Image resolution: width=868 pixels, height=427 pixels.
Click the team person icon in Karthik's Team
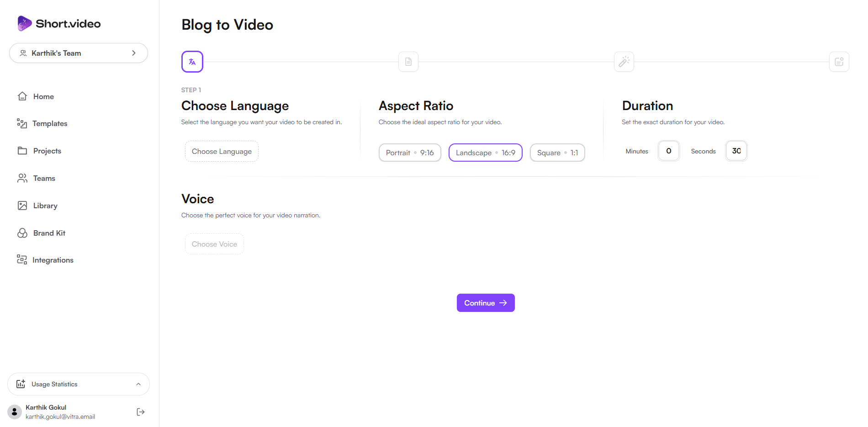pos(23,53)
